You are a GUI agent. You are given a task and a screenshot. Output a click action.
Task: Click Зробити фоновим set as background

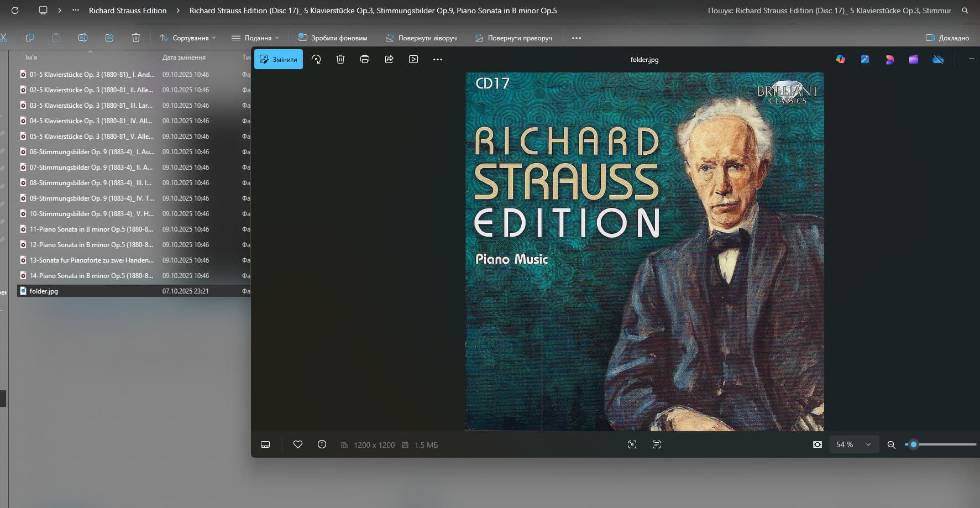[333, 38]
